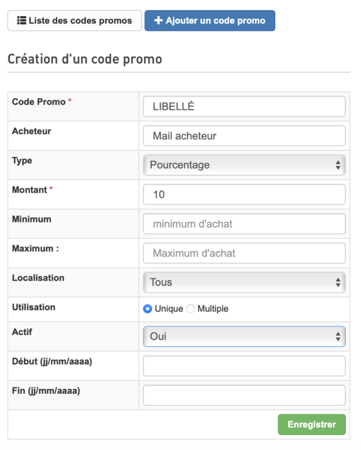Click the Début date input field
This screenshot has width=361, height=450.
coord(244,366)
